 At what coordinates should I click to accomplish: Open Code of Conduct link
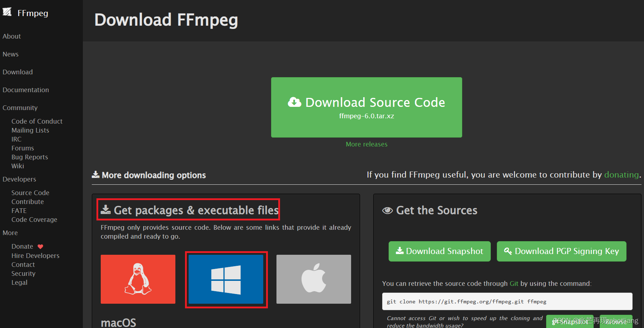(37, 121)
